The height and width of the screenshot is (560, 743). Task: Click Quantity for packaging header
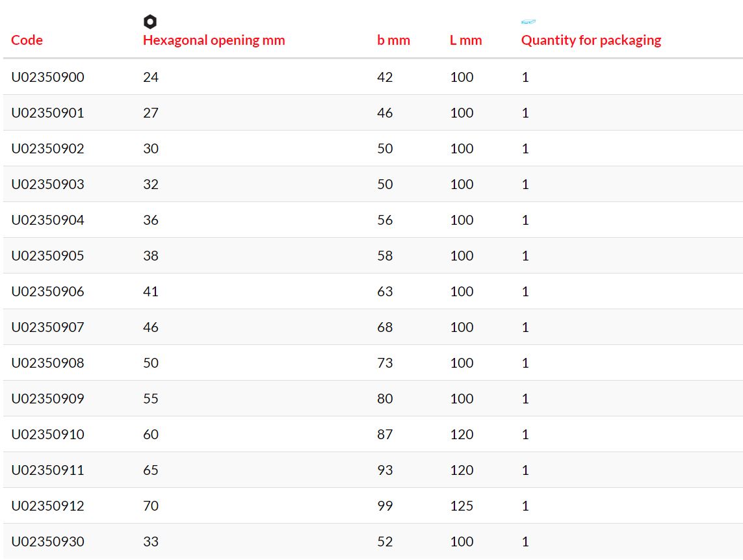pos(591,40)
